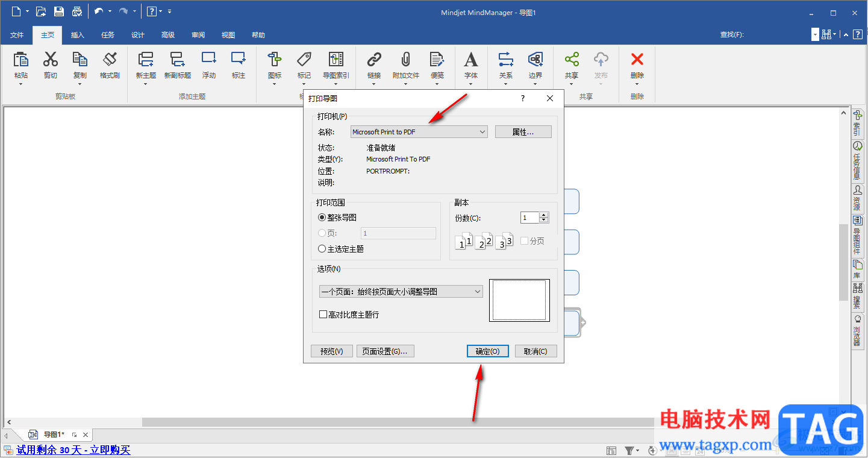Viewport: 868px width, 458px height.
Task: Switch to the Task (任务) tab
Action: [x=108, y=35]
